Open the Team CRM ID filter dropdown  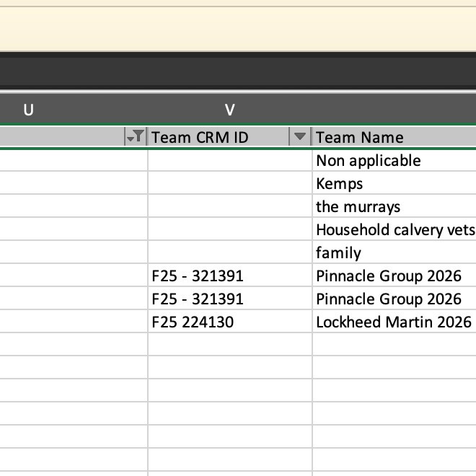(300, 137)
